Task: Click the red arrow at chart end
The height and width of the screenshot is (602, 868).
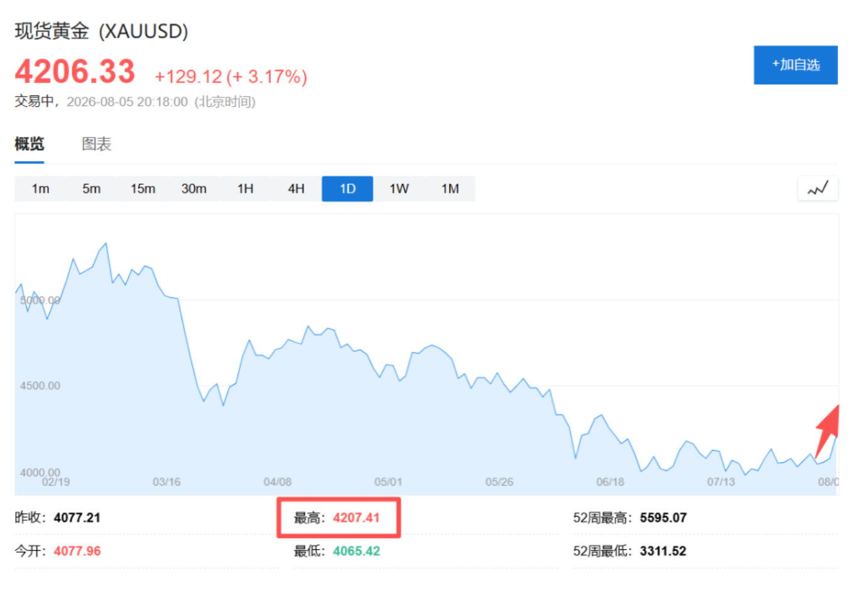Action: click(828, 431)
